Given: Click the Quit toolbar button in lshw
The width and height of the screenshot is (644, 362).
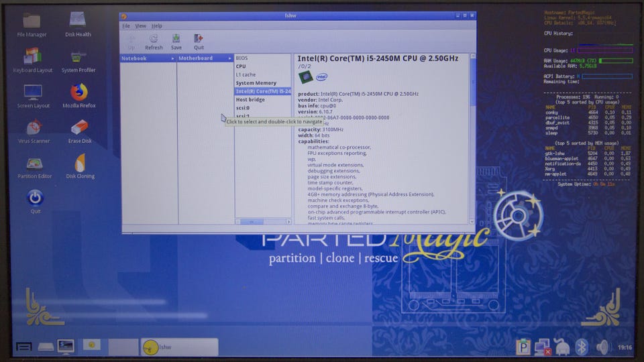Looking at the screenshot, I should coord(199,42).
